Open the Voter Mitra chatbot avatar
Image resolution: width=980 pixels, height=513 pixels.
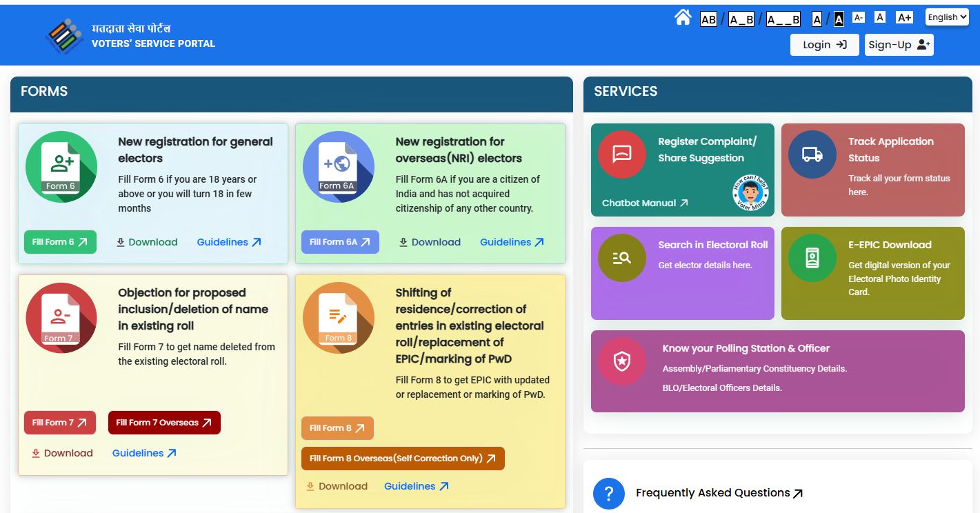point(750,193)
